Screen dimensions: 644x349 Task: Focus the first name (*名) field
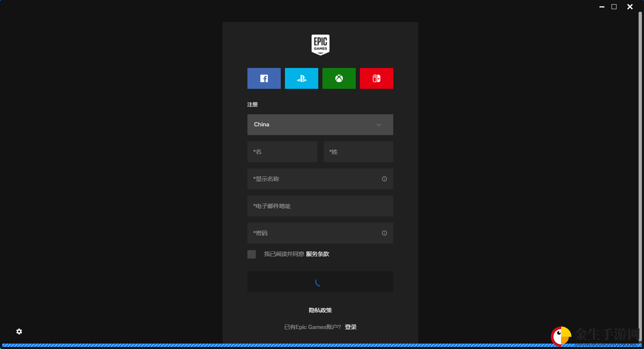[x=282, y=152]
